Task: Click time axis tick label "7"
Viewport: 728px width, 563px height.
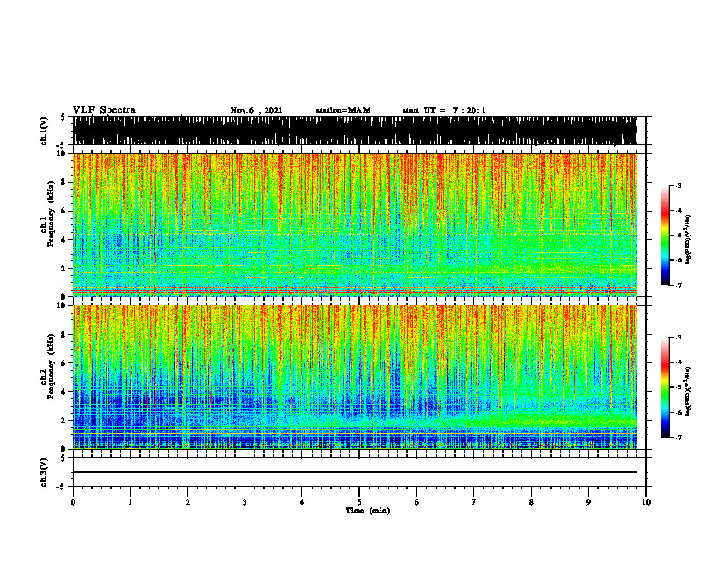Action: tap(474, 502)
